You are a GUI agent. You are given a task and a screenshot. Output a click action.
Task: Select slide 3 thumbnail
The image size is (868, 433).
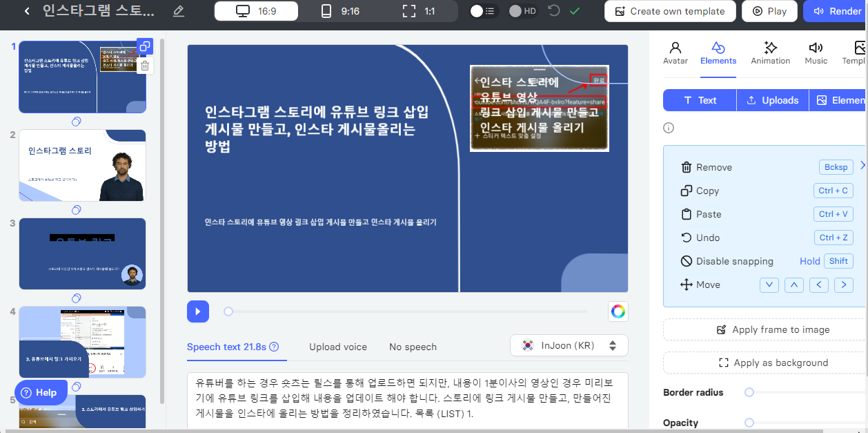point(82,253)
